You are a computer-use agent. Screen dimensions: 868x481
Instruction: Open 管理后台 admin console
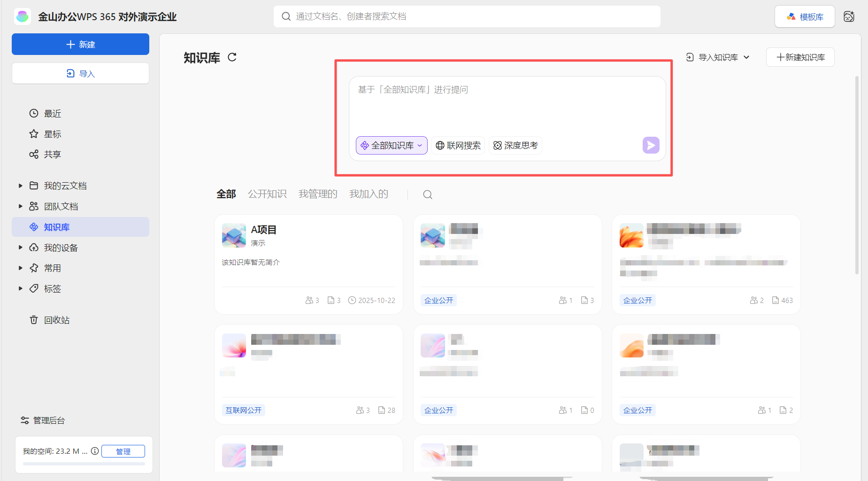coord(43,420)
